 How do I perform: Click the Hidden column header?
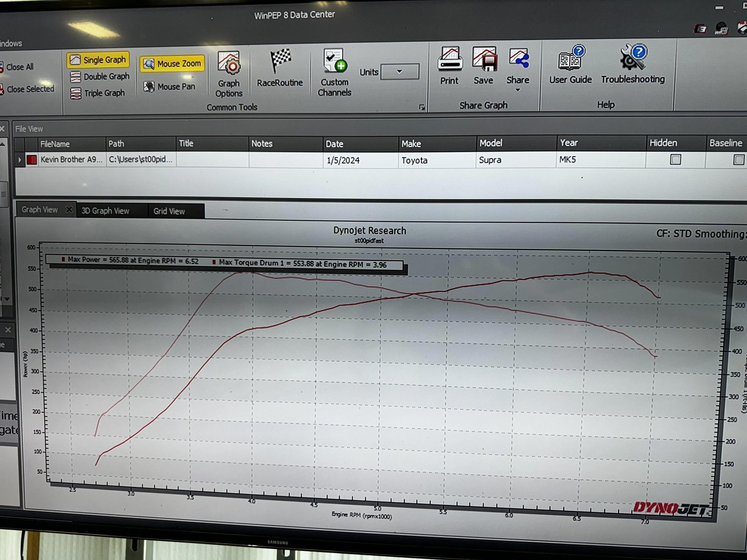coord(676,143)
